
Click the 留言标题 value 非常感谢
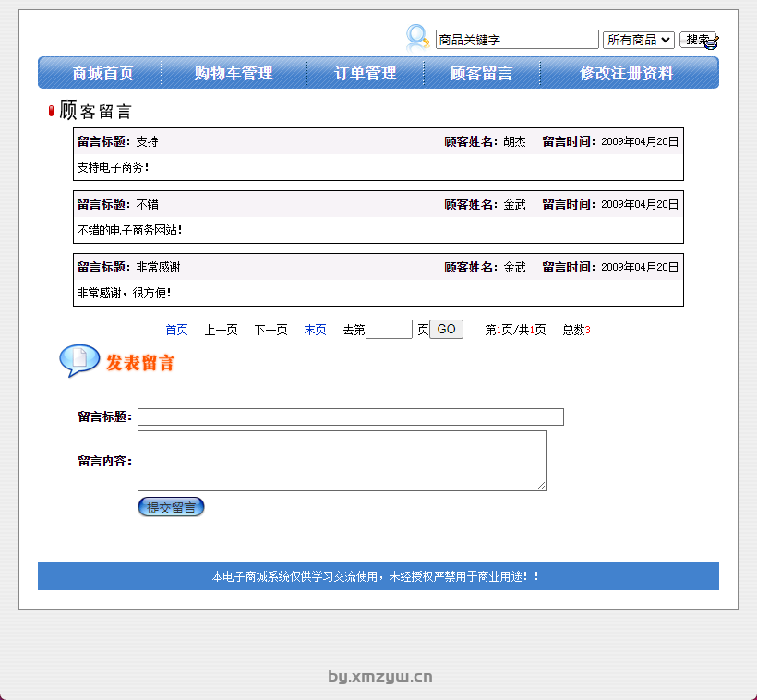pyautogui.click(x=158, y=267)
